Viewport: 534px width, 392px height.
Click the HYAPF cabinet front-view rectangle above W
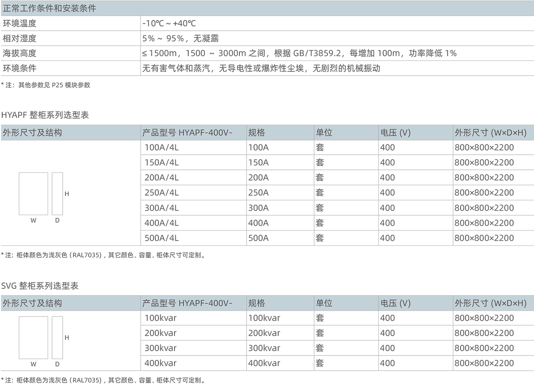(33, 193)
